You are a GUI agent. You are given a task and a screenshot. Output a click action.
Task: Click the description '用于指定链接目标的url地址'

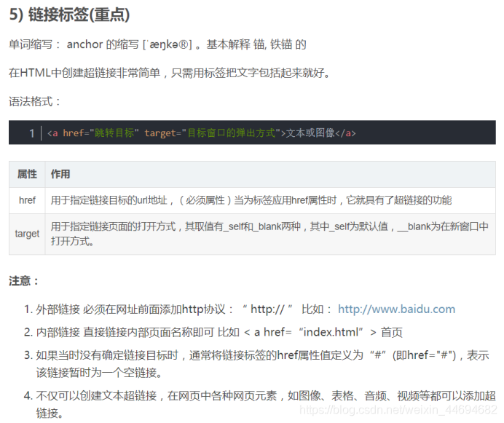[251, 200]
